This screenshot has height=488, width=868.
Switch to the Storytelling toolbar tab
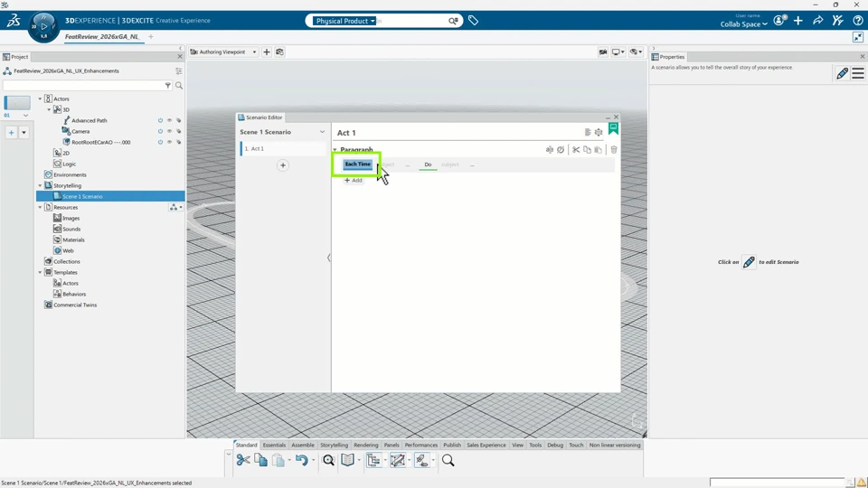(334, 445)
